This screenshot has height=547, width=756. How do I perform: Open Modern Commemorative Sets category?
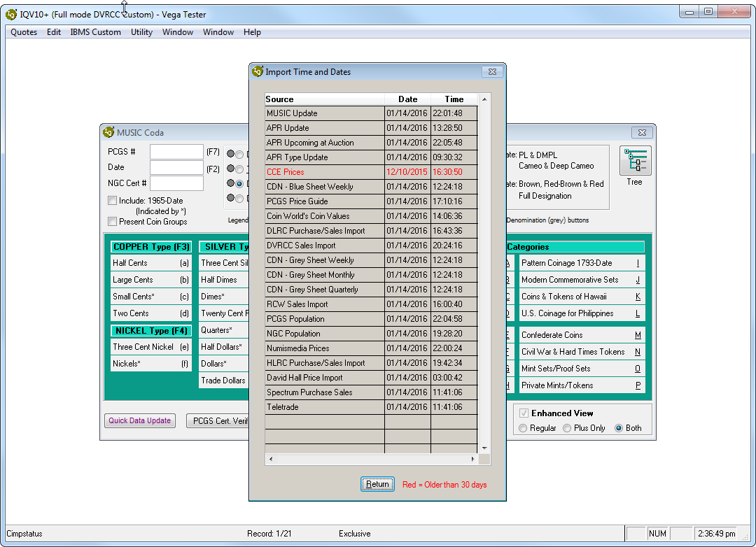click(x=582, y=280)
